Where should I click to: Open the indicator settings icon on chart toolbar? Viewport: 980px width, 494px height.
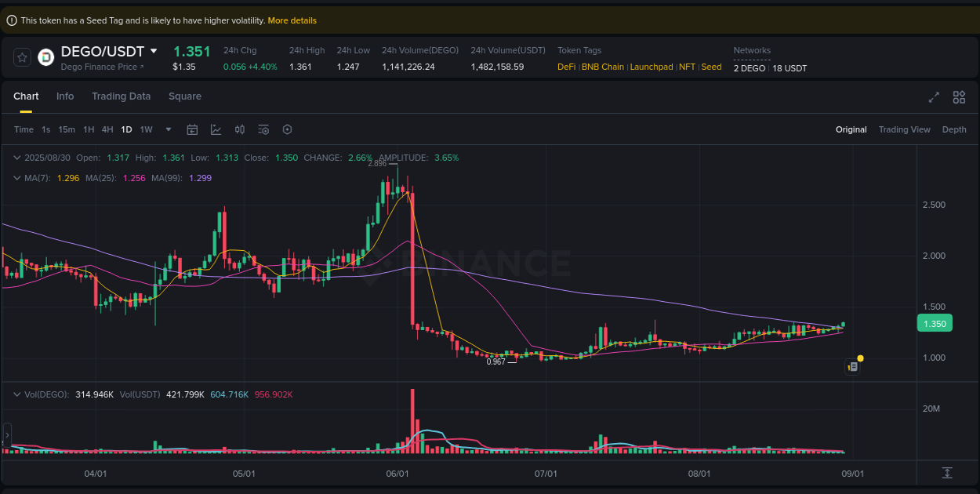tap(263, 129)
